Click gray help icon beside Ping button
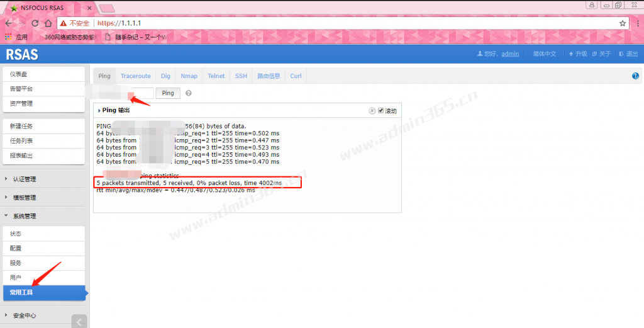The image size is (644, 328). (x=189, y=93)
